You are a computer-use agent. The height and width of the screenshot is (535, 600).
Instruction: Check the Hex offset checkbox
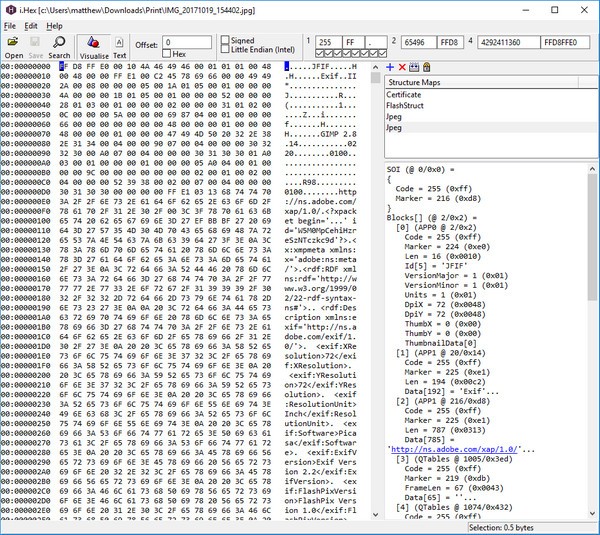click(166, 54)
